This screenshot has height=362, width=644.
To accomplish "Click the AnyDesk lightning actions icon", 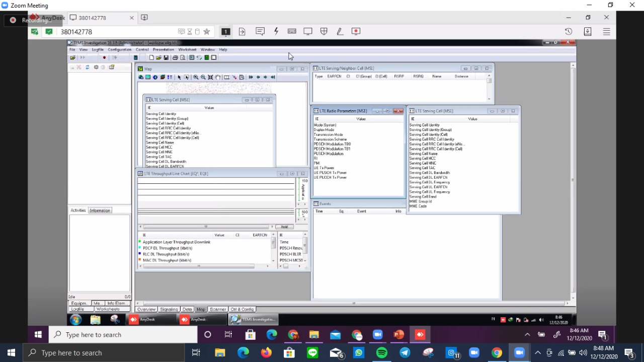I will pos(276,31).
